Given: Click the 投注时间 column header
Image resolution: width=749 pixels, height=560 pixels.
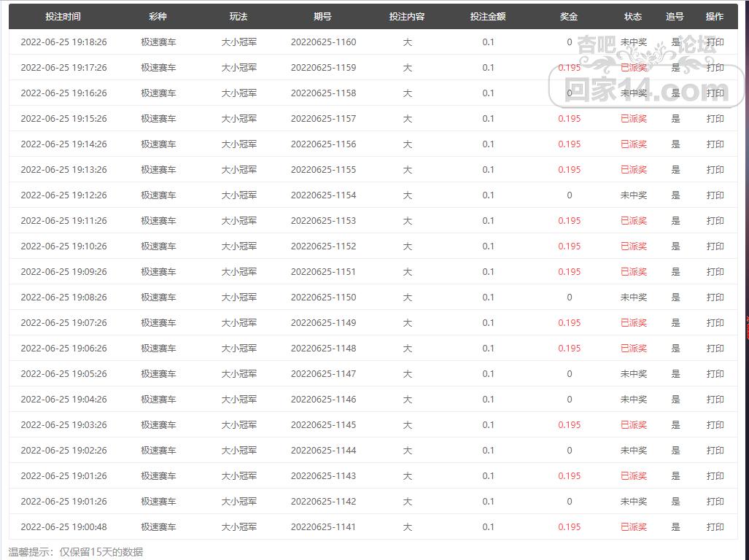Looking at the screenshot, I should 63,17.
